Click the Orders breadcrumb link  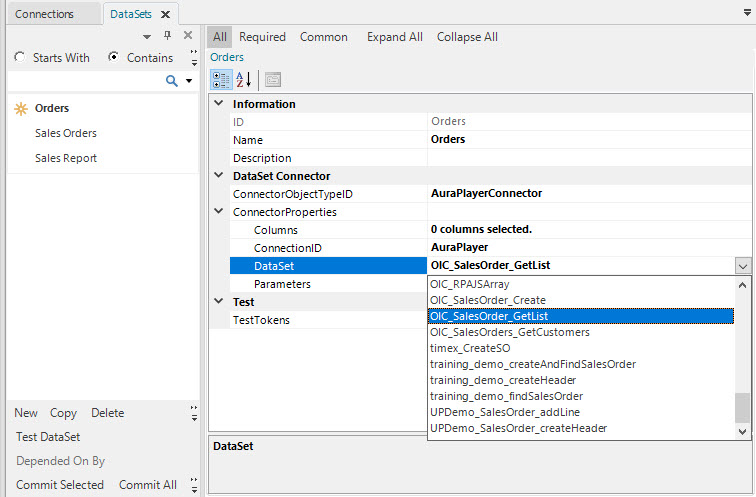227,57
